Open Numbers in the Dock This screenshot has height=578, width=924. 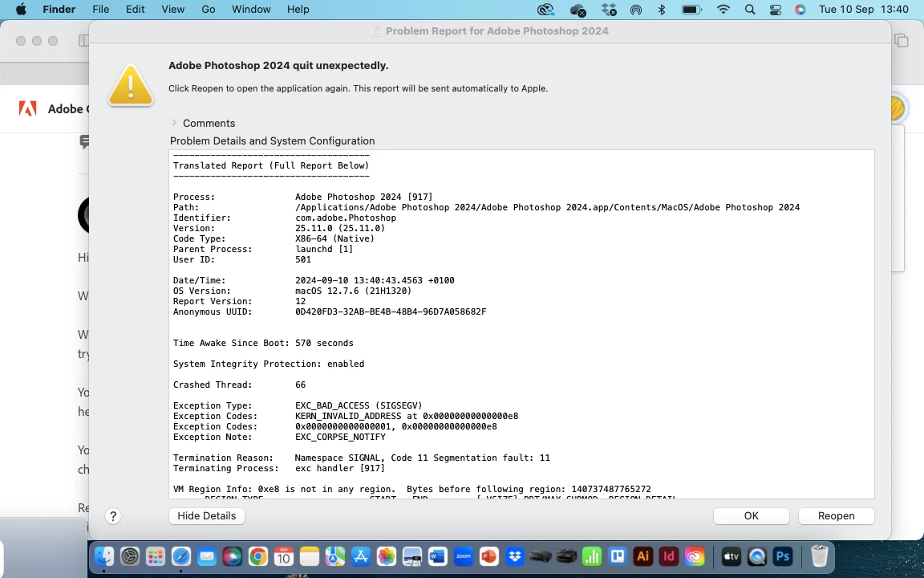[x=592, y=556]
